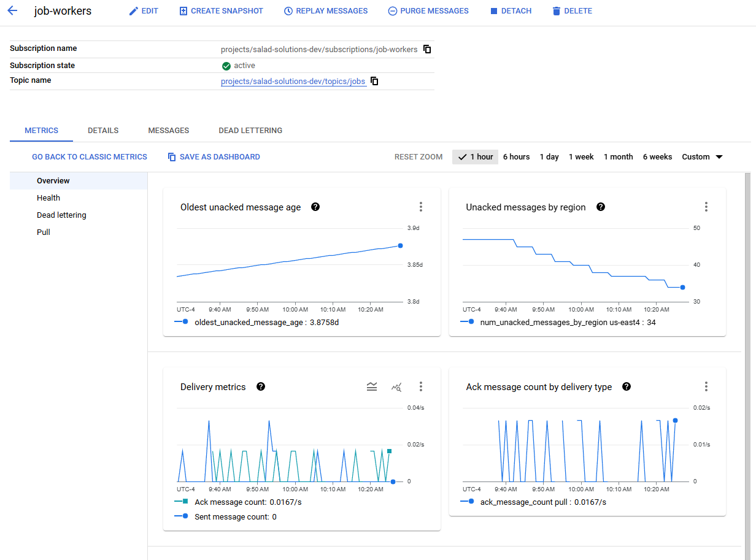Click the Edit pencil button
The width and height of the screenshot is (756, 560).
(144, 11)
